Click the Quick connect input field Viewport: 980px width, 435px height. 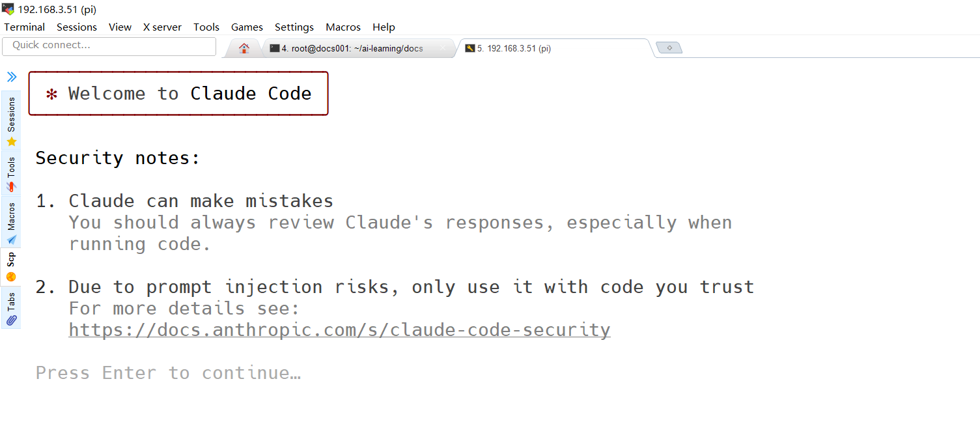point(109,46)
